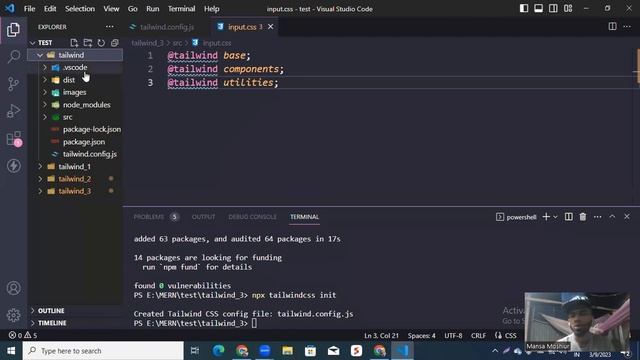Screen dimensions: 640x360
Task: Expand the tailwind_3 folder
Action: click(x=75, y=191)
